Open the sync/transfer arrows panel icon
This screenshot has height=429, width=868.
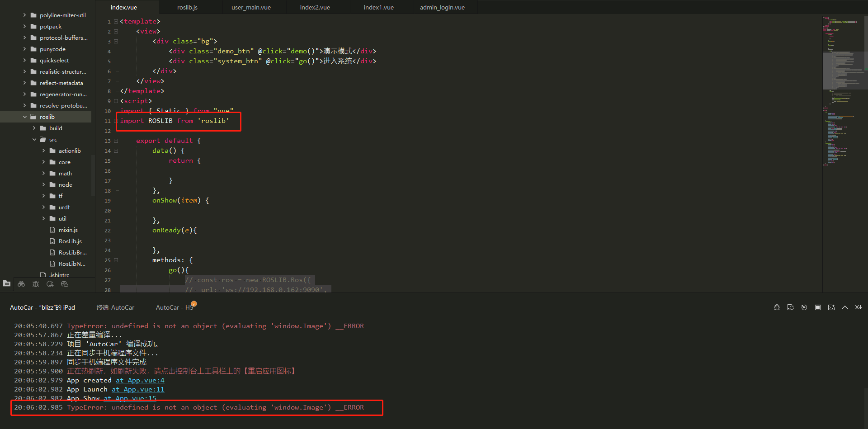tap(50, 284)
